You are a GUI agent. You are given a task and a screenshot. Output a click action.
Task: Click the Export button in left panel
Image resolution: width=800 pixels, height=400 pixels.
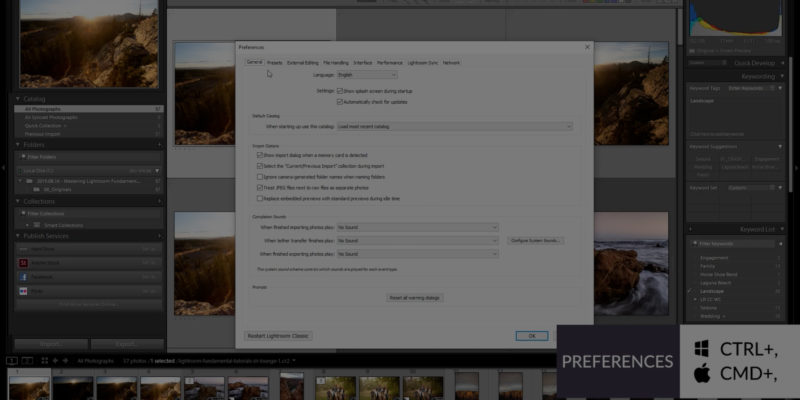(128, 344)
